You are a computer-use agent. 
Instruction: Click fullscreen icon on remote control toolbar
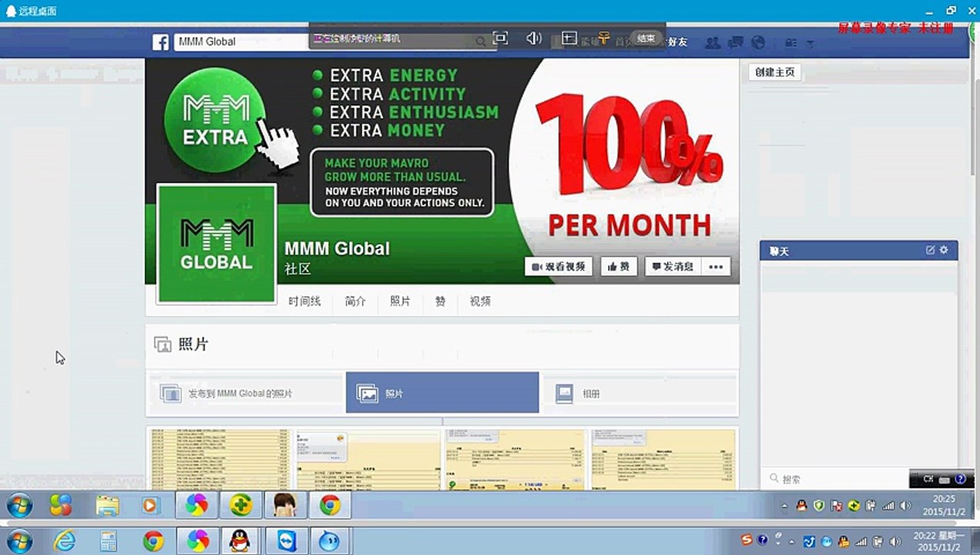pyautogui.click(x=500, y=38)
